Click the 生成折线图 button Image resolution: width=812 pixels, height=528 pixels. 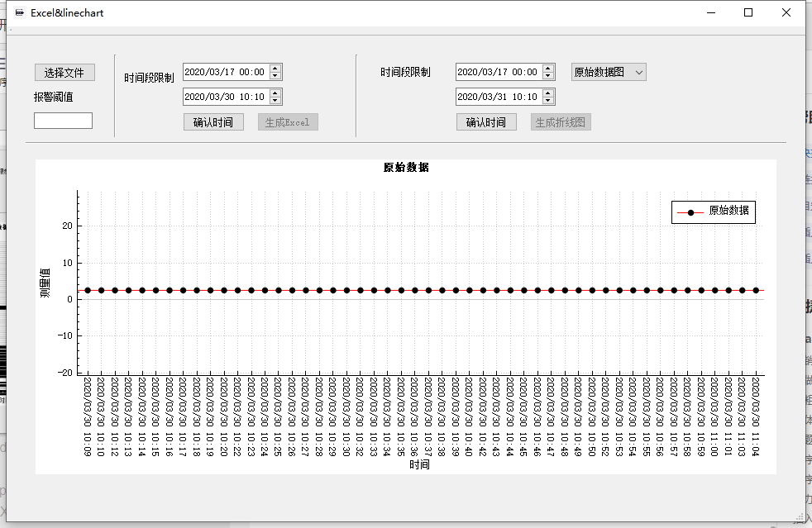(x=561, y=122)
